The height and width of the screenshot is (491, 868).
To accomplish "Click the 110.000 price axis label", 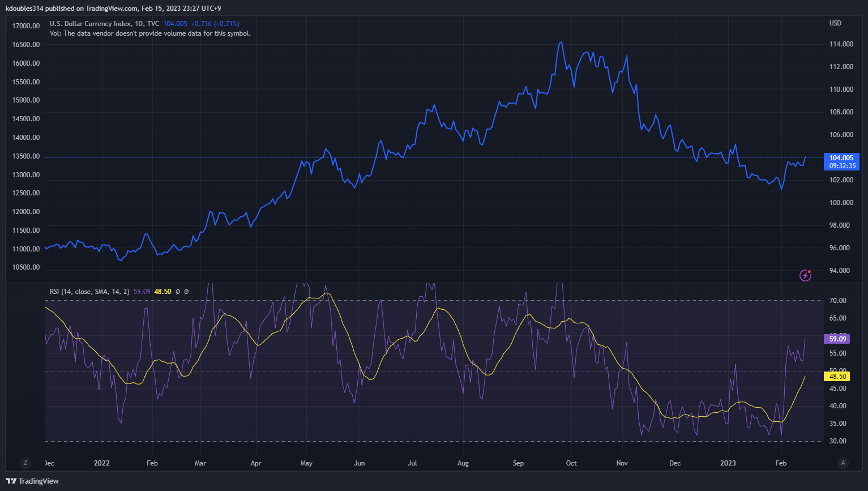I will point(841,89).
